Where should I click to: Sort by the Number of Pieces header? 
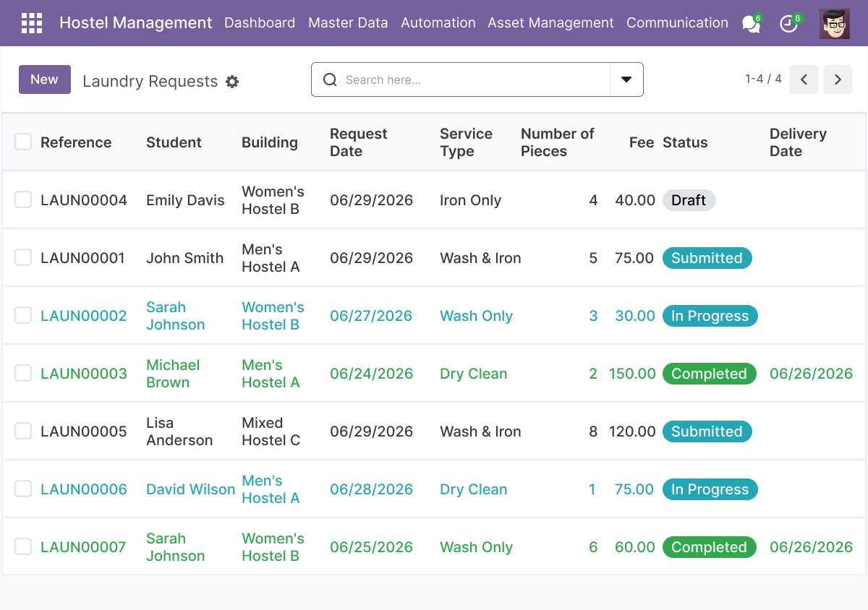click(x=557, y=142)
